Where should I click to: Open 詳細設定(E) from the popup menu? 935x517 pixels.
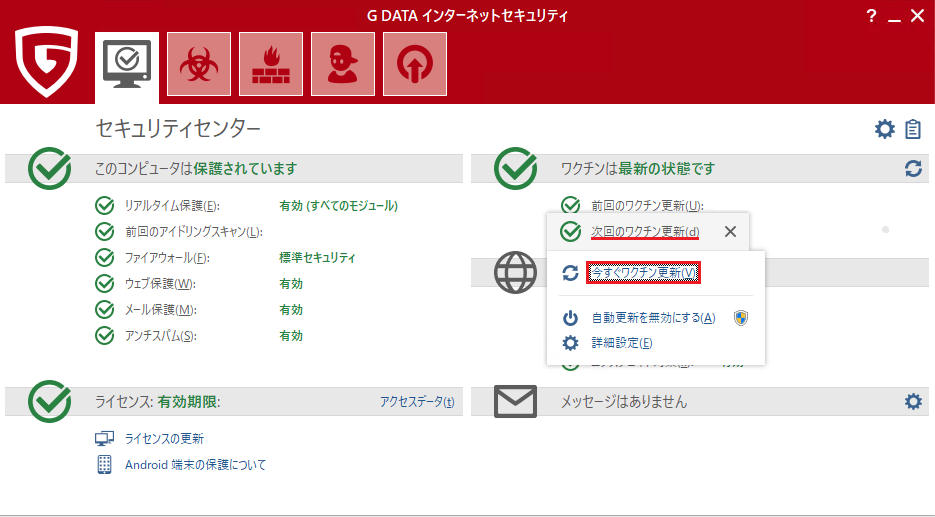point(621,343)
